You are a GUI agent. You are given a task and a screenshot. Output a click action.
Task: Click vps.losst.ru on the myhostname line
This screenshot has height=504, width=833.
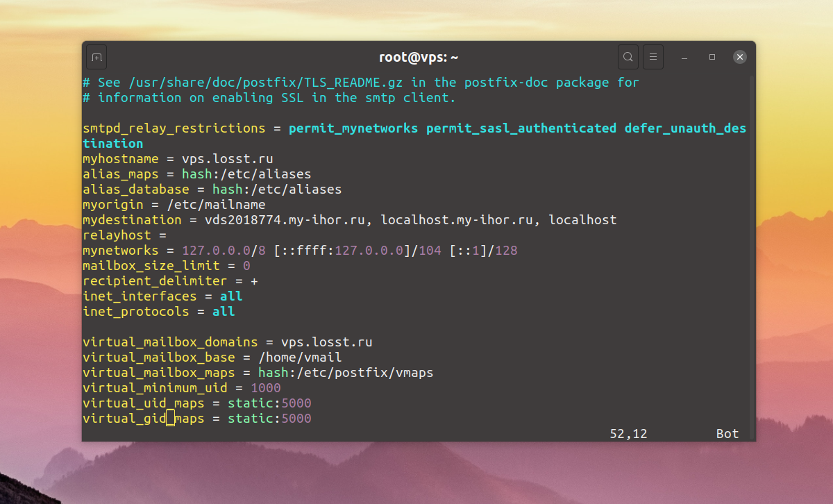(228, 159)
